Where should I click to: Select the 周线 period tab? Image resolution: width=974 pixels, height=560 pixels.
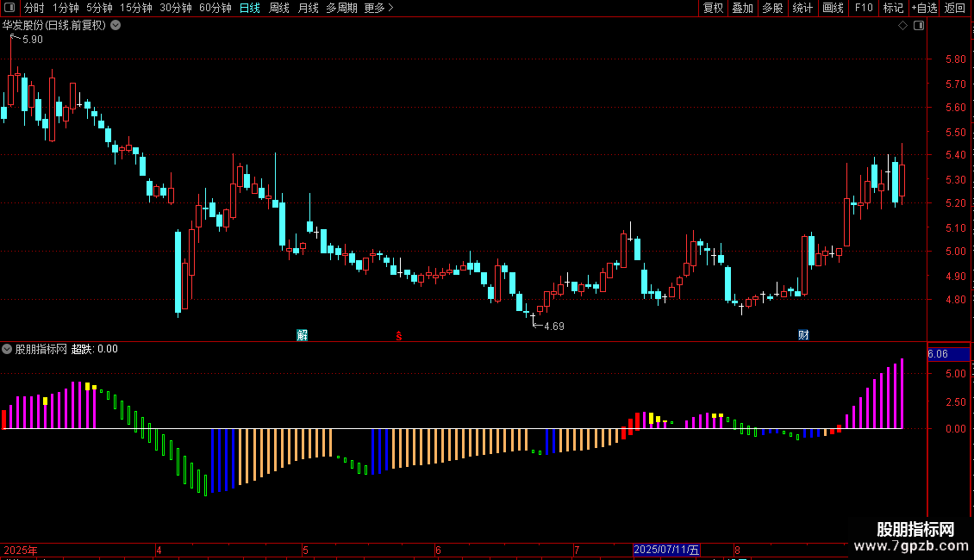279,8
